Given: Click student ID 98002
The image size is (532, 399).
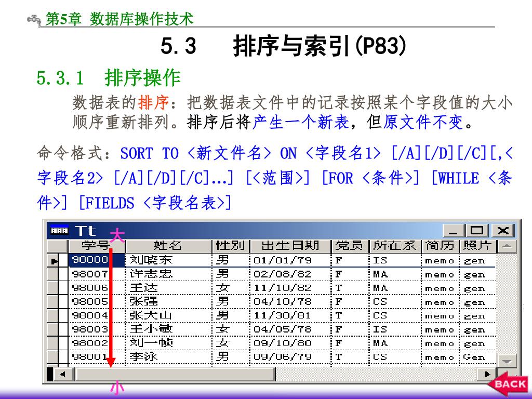Looking at the screenshot, I should pyautogui.click(x=90, y=343).
